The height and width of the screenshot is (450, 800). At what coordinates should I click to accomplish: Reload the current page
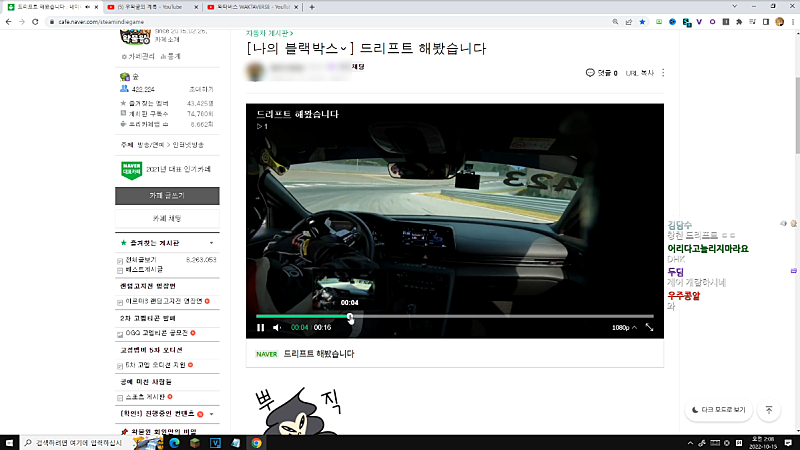pos(35,22)
